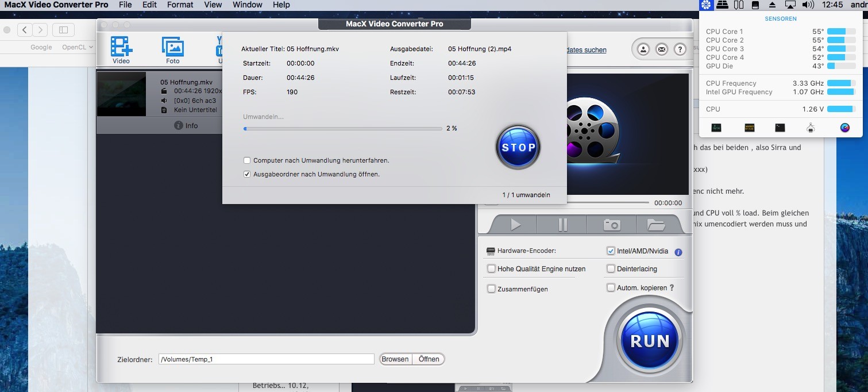Image resolution: width=868 pixels, height=392 pixels.
Task: Go forward in the Safari window
Action: [40, 29]
